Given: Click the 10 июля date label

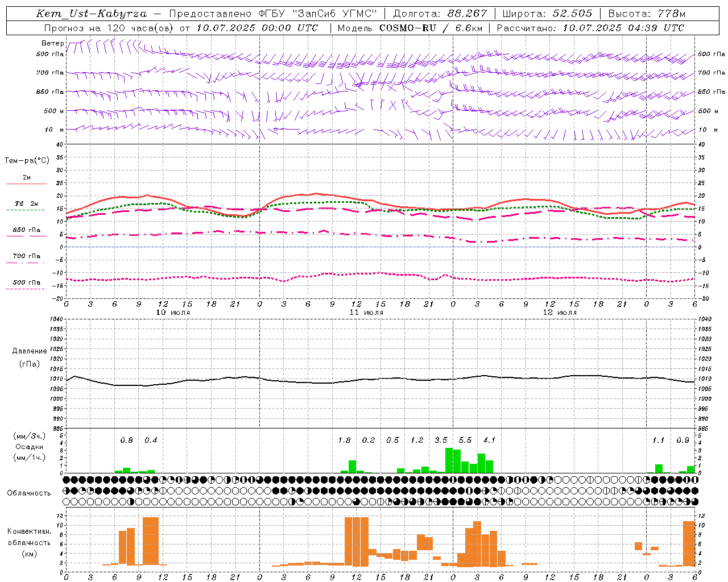Looking at the screenshot, I should 173,312.
